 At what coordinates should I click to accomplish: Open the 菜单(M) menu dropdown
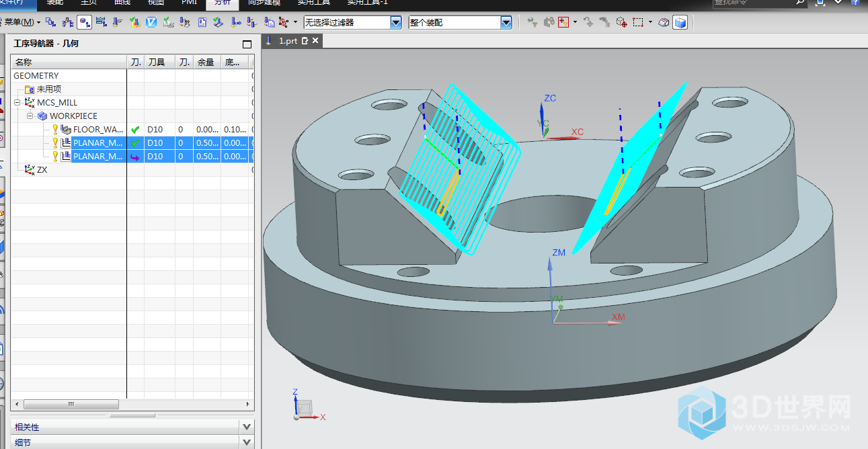pyautogui.click(x=22, y=22)
